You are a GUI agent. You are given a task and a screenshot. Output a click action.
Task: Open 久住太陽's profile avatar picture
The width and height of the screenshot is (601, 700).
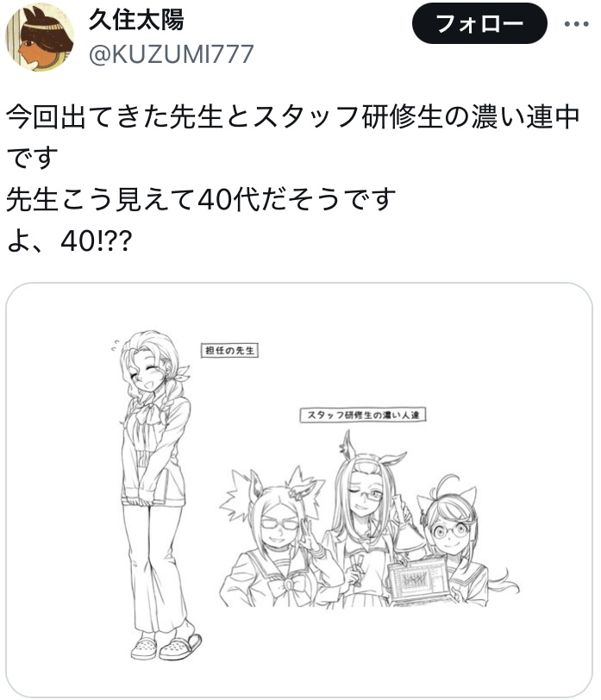click(40, 38)
